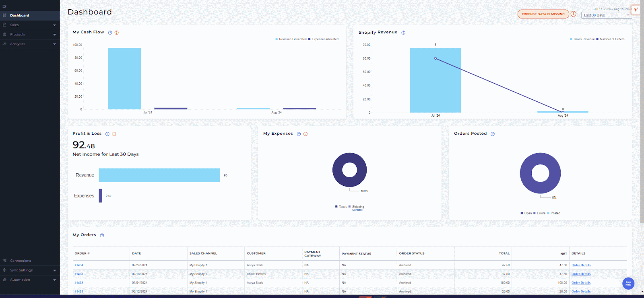The height and width of the screenshot is (298, 644).
Task: Open the Last 30 Days date range dropdown
Action: [x=607, y=15]
